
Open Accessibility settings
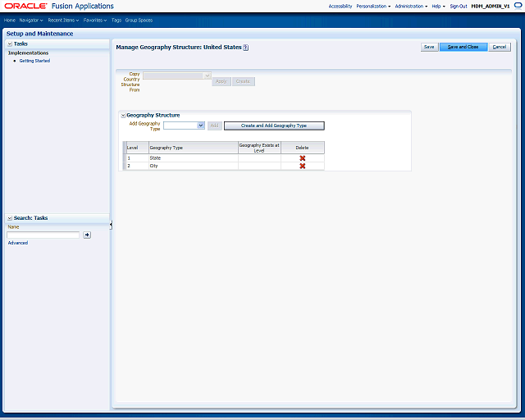click(340, 6)
